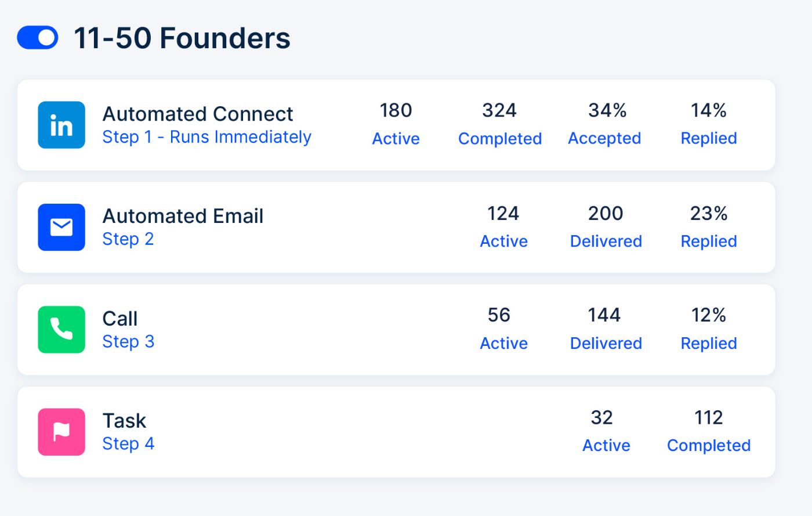The image size is (812, 516).
Task: Select the Step 3 label
Action: 128,342
